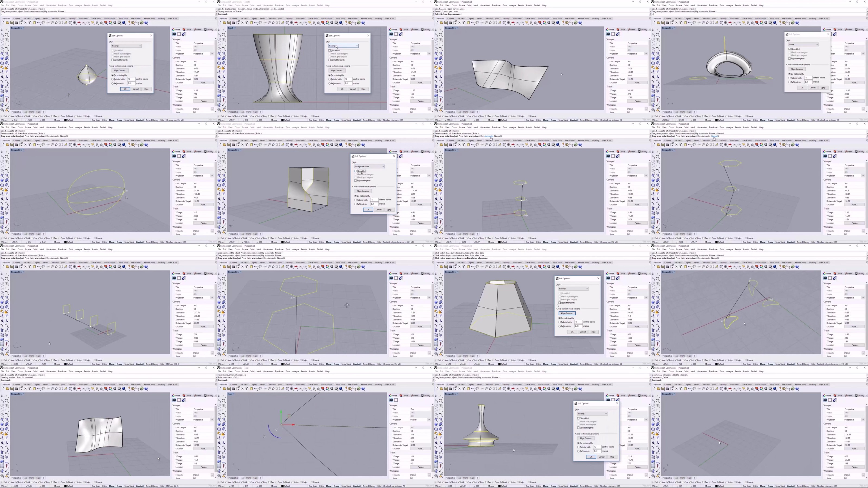Expand the Straight sections style dropdown
The height and width of the screenshot is (488, 868).
tap(369, 166)
